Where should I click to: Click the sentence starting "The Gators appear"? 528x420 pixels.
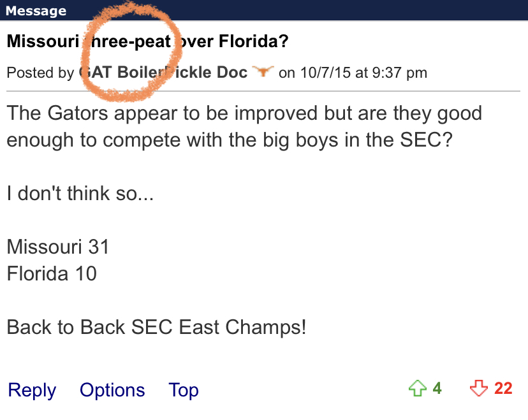[244, 113]
